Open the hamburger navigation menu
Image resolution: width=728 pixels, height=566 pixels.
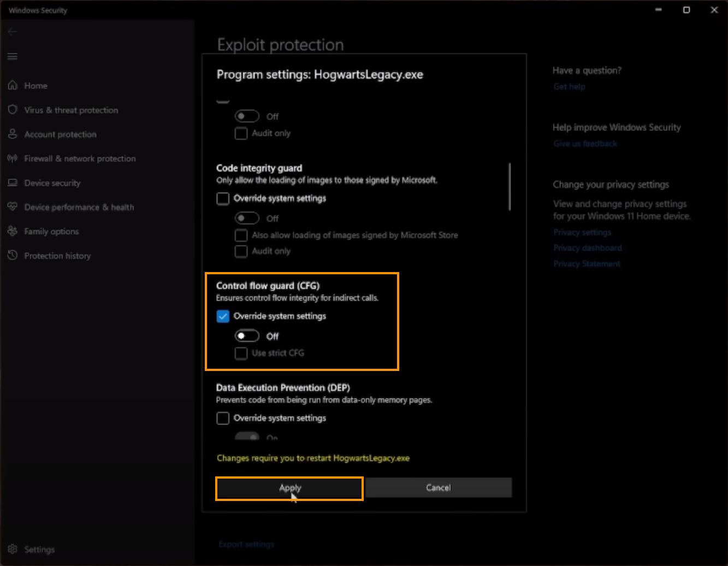click(13, 57)
